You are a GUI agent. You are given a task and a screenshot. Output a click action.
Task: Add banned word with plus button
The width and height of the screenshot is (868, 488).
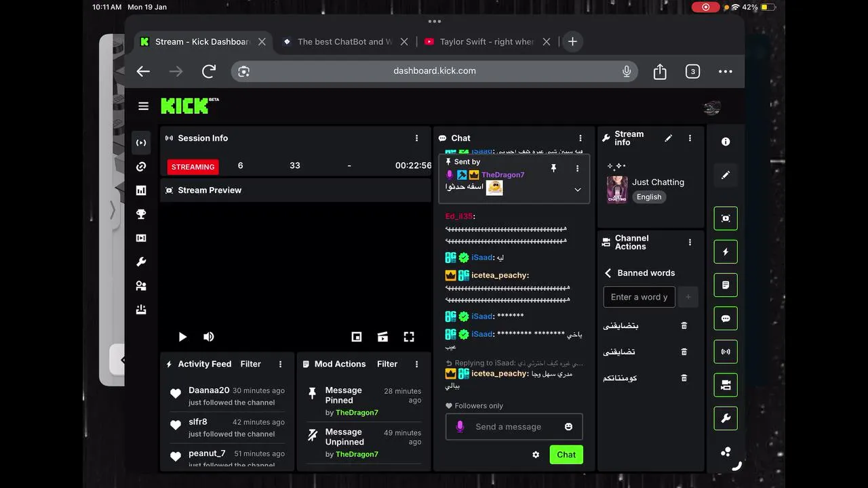[x=688, y=297]
